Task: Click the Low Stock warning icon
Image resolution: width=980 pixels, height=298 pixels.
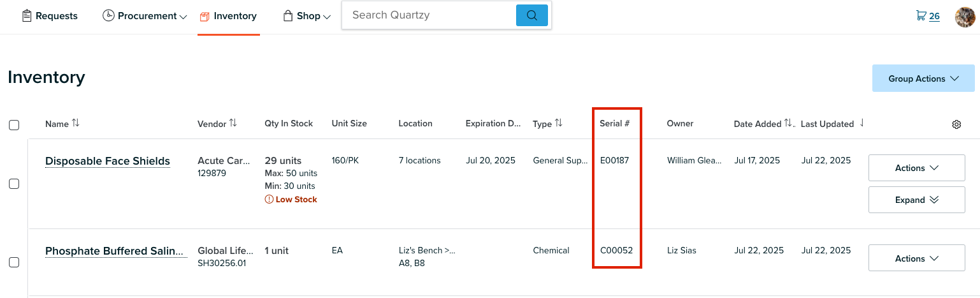Action: [269, 200]
